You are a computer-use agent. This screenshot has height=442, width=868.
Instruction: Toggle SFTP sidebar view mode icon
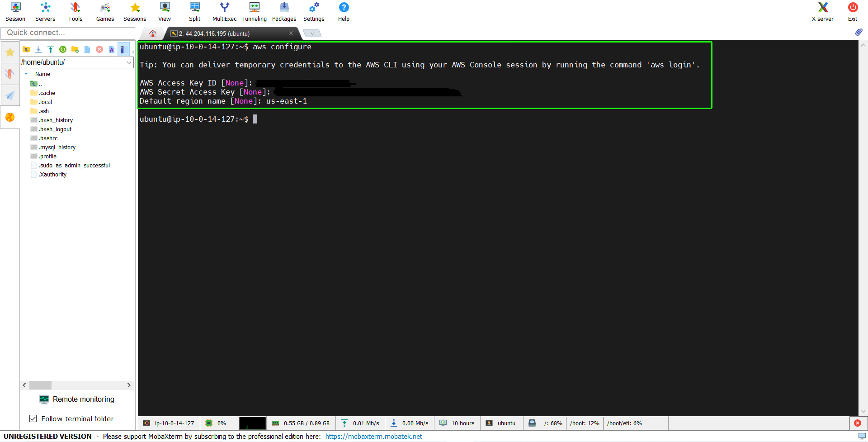(123, 49)
